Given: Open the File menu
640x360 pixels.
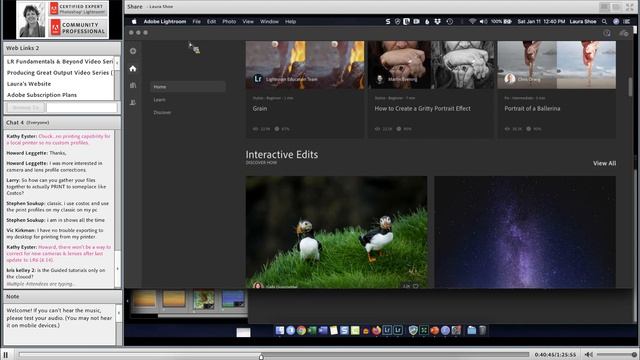Looking at the screenshot, I should click(197, 21).
